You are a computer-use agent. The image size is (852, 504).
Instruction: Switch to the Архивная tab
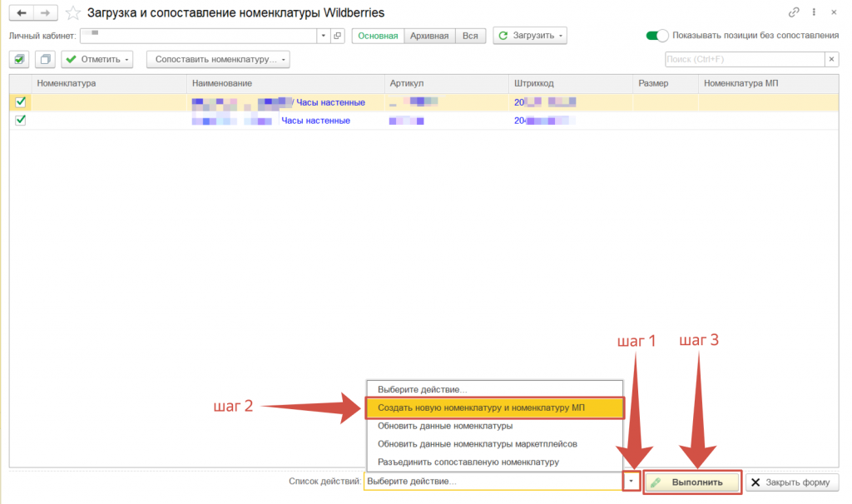click(429, 36)
